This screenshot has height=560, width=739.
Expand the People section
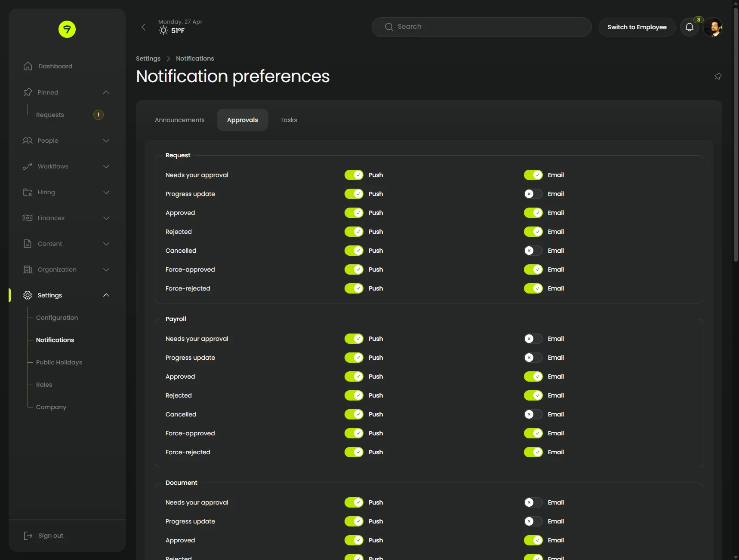coord(106,141)
